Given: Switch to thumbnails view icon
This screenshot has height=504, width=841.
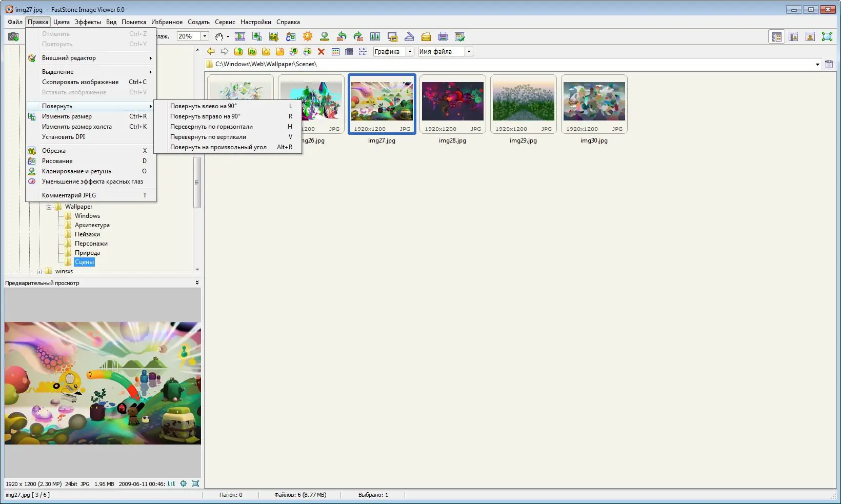Looking at the screenshot, I should [336, 51].
